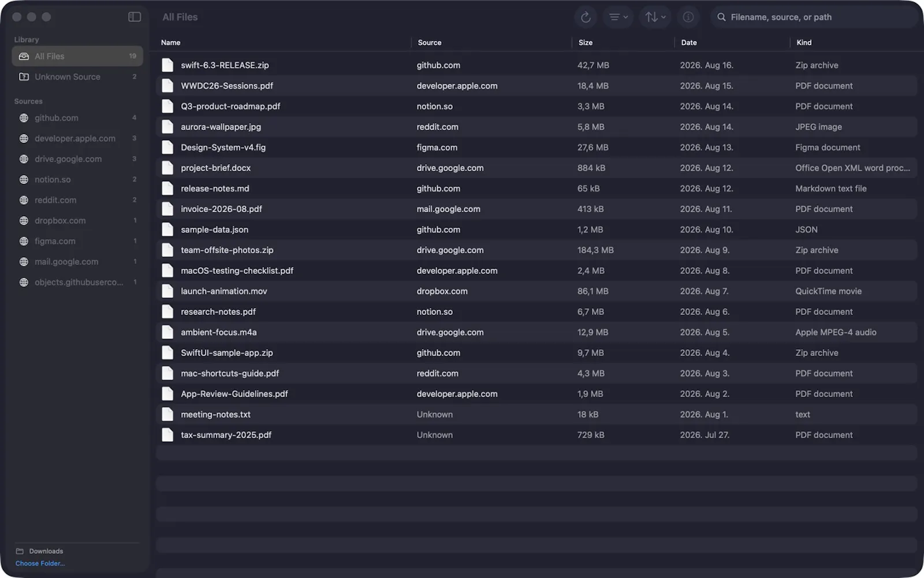Click the file icon for WWDC26-Sessions.pdf
Image resolution: width=924 pixels, height=578 pixels.
pos(167,86)
